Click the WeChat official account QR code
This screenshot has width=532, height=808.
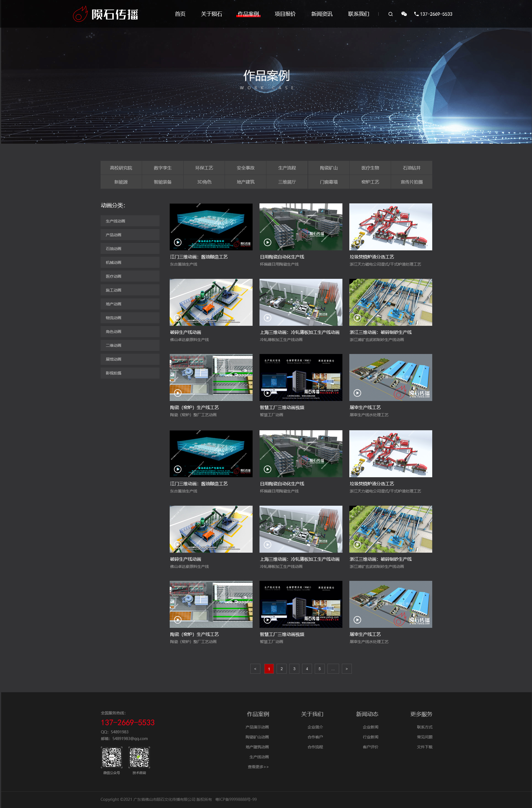tap(111, 757)
